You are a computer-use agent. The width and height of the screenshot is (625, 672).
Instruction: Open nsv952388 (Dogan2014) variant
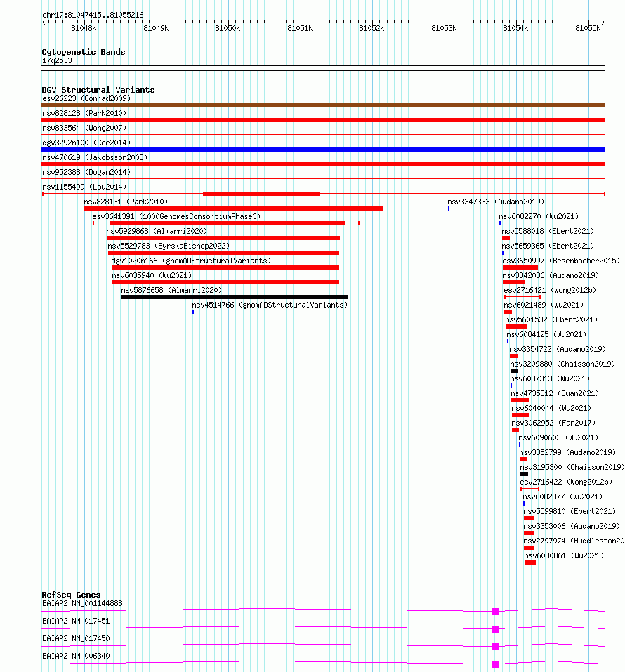[x=86, y=172]
